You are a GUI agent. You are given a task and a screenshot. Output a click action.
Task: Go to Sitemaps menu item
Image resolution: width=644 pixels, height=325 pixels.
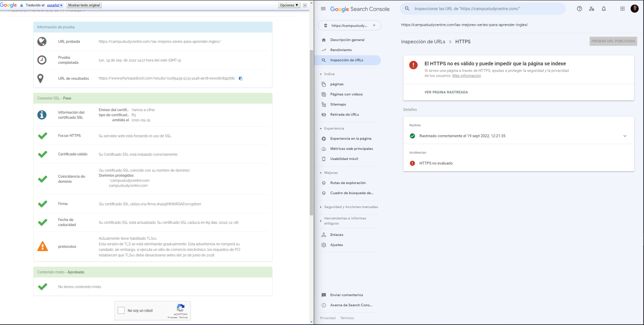[x=338, y=104]
